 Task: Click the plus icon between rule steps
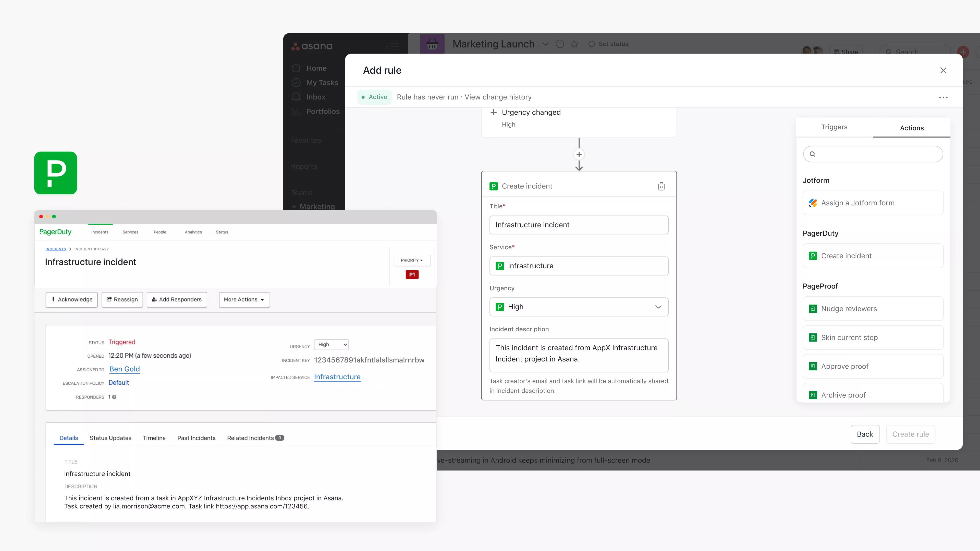[579, 154]
